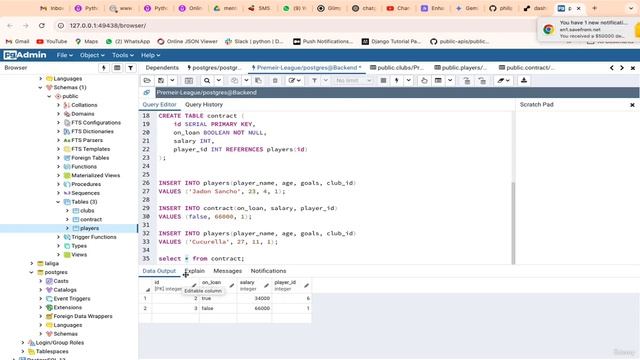
Task: Open the File menu
Action: click(x=64, y=55)
